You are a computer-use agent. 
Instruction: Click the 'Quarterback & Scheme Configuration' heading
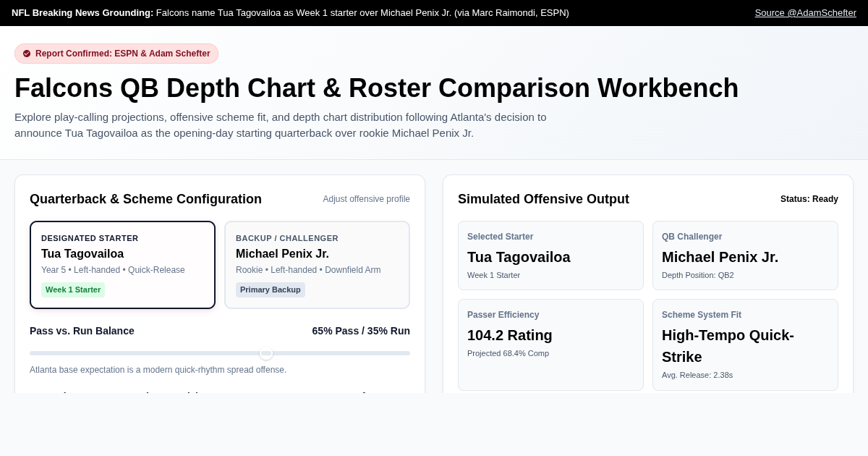coord(145,199)
